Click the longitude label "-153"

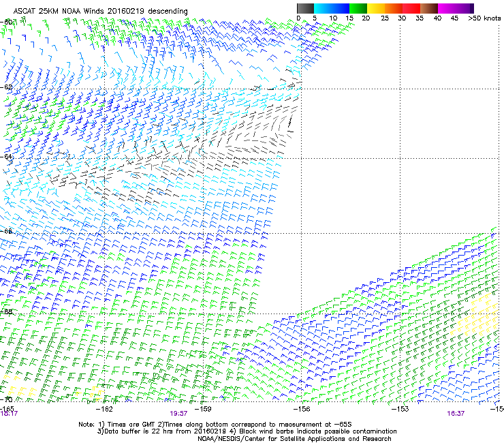(400, 409)
